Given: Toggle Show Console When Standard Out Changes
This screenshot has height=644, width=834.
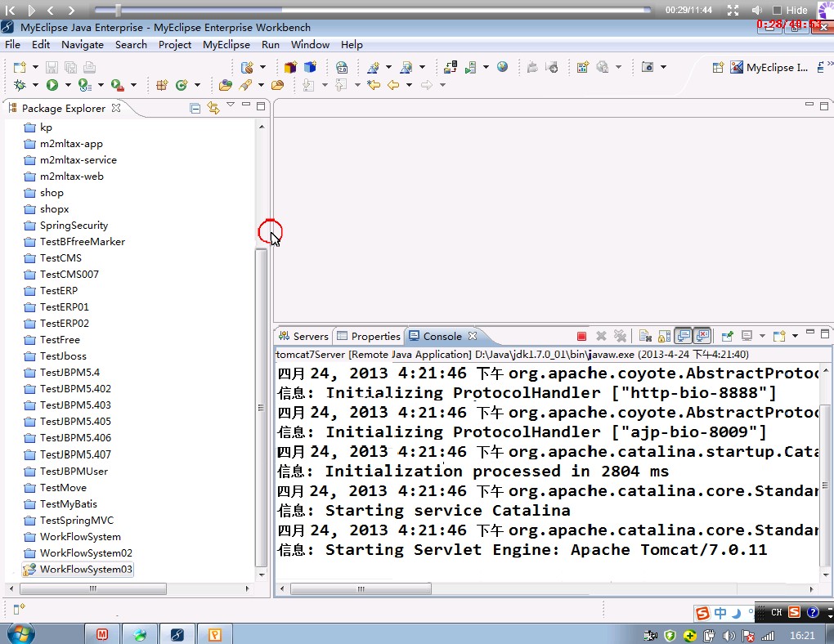Looking at the screenshot, I should [684, 336].
